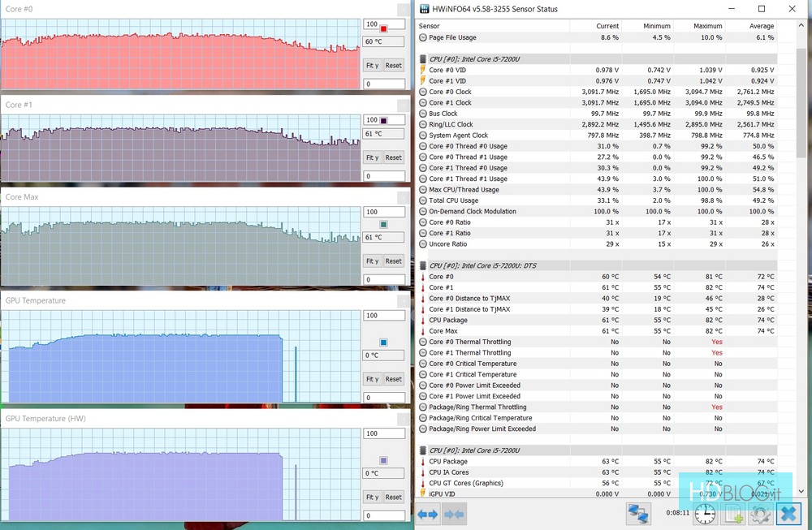The width and height of the screenshot is (812, 530).
Task: Click the red color swatch on Core #0 graph
Action: [384, 29]
